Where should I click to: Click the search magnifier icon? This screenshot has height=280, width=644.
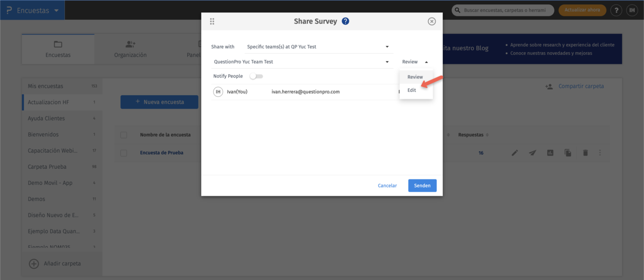(x=458, y=10)
